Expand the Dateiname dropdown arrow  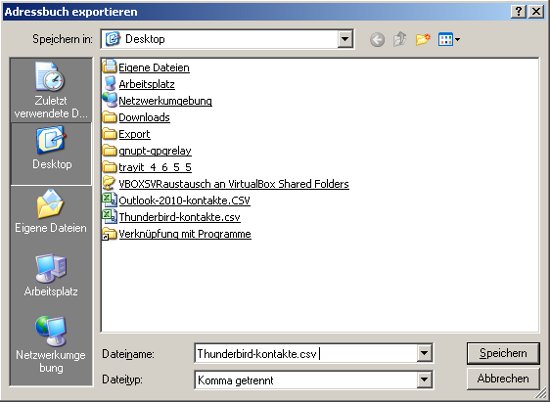424,353
